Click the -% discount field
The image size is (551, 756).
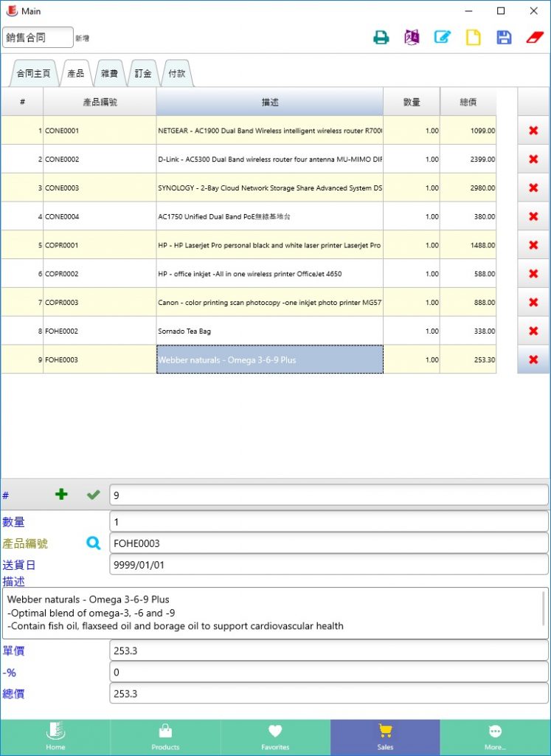tap(329, 672)
